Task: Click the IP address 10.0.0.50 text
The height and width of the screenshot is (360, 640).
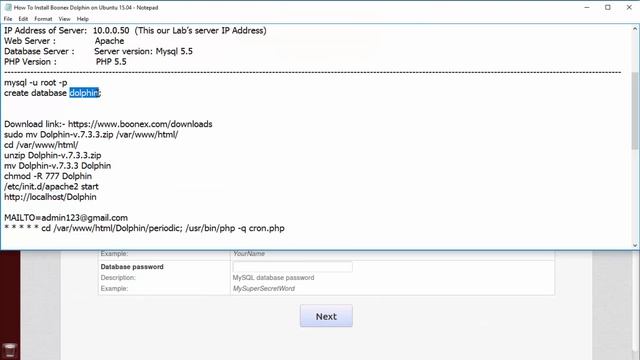Action: [x=111, y=31]
